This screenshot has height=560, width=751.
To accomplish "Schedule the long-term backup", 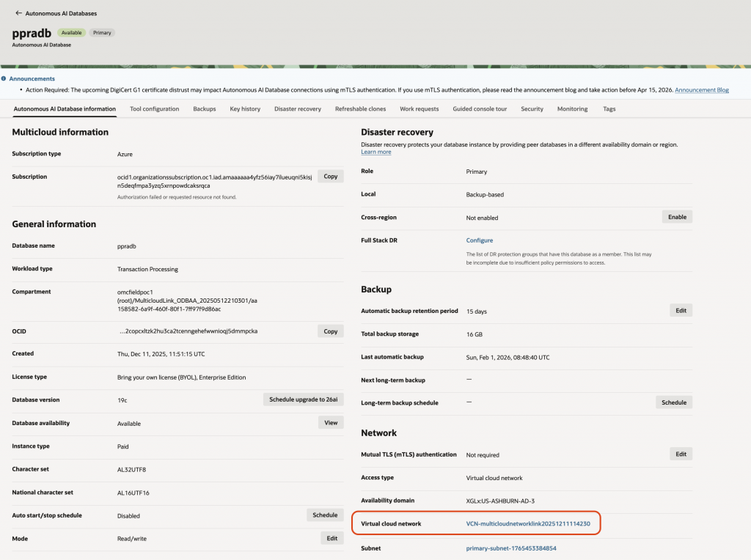I will [x=673, y=402].
